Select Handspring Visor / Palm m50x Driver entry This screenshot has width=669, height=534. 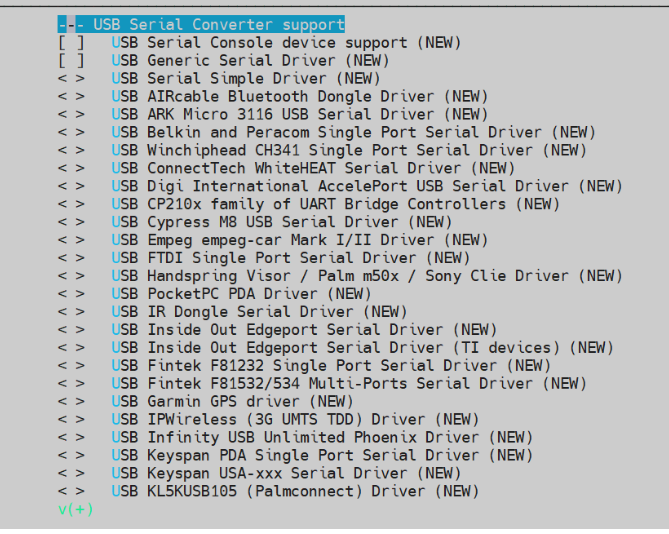[367, 276]
